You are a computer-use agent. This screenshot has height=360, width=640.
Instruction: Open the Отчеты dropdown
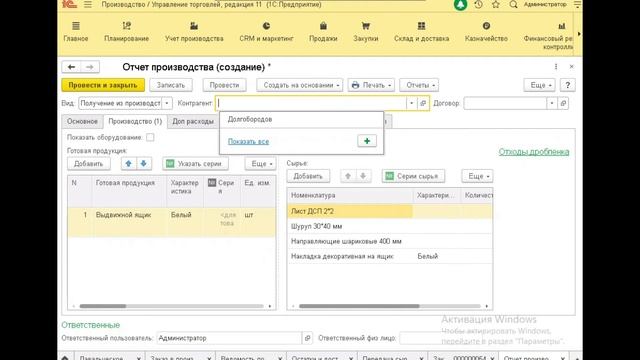tap(419, 85)
